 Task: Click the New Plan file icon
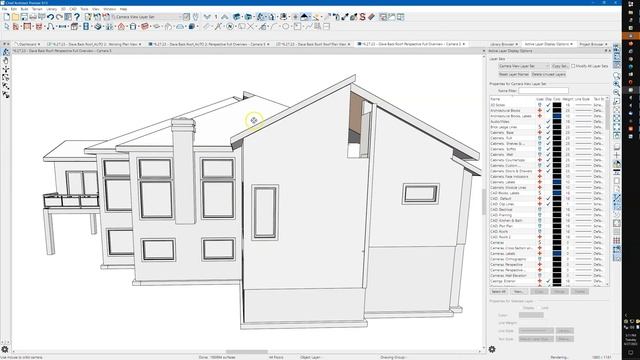(x=7, y=17)
